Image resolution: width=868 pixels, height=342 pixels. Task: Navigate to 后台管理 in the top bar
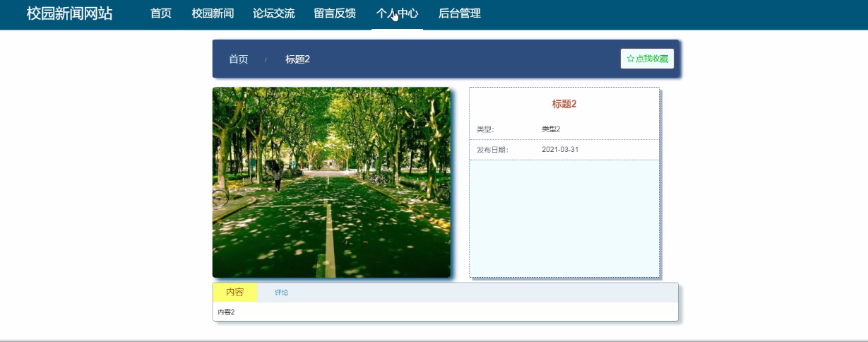(459, 13)
